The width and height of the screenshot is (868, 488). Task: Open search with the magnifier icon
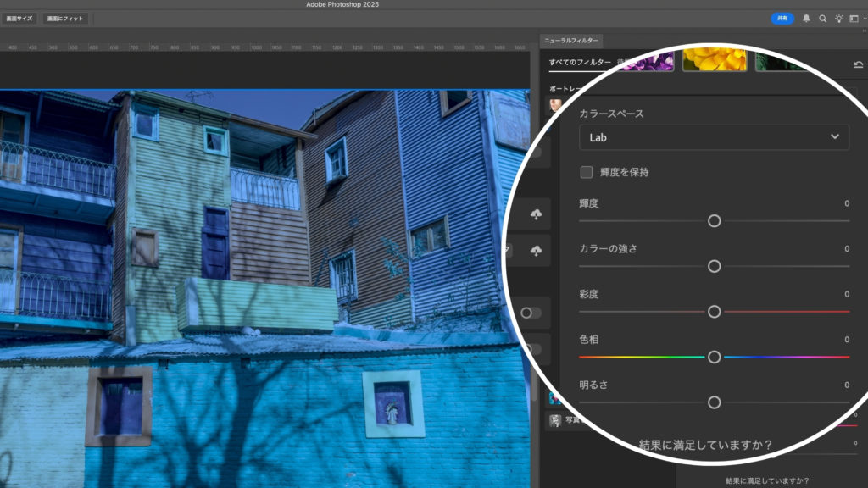click(x=822, y=18)
